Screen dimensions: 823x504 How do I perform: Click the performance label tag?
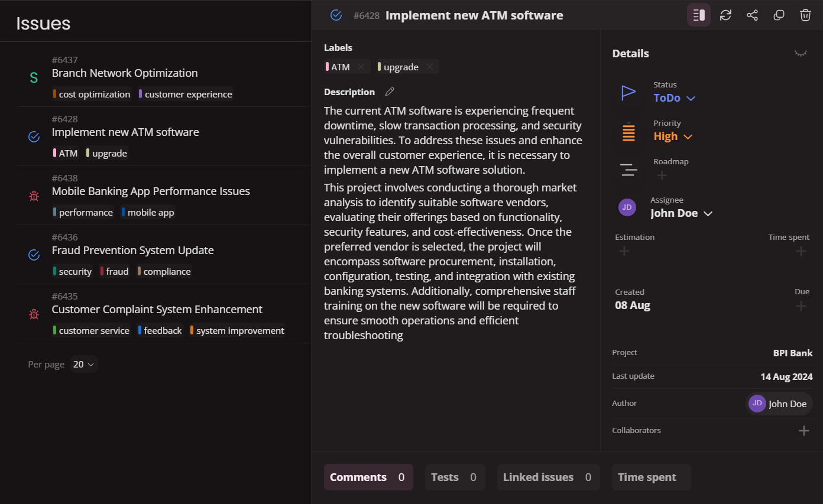[83, 213]
